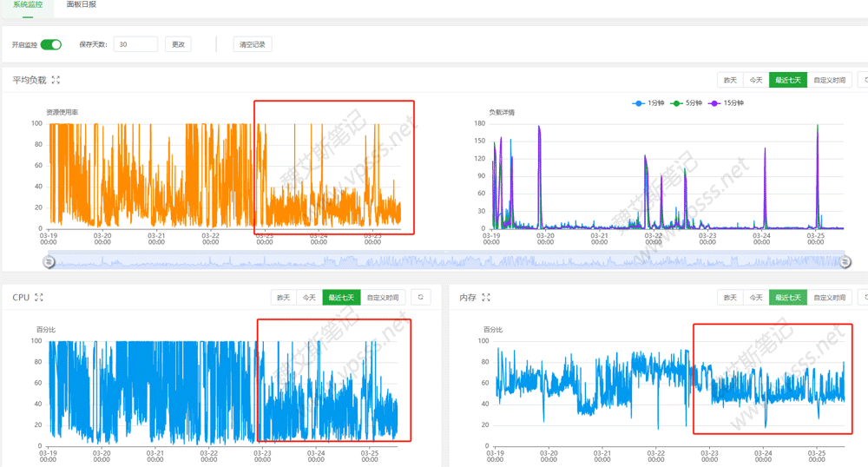Select the 系统监控 tab

[28, 5]
